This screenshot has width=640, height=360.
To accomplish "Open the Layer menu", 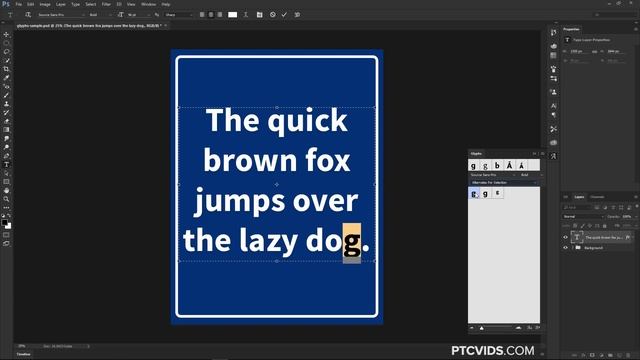I will pos(61,4).
